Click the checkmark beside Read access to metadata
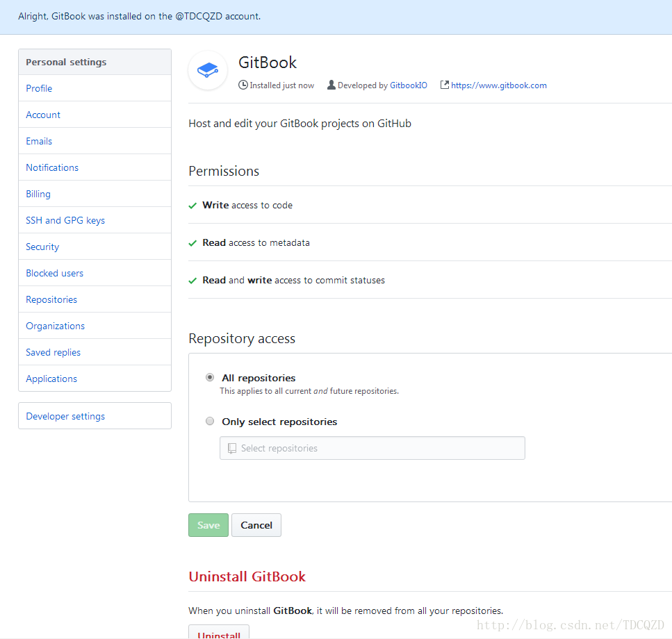Image resolution: width=672 pixels, height=639 pixels. pyautogui.click(x=193, y=243)
